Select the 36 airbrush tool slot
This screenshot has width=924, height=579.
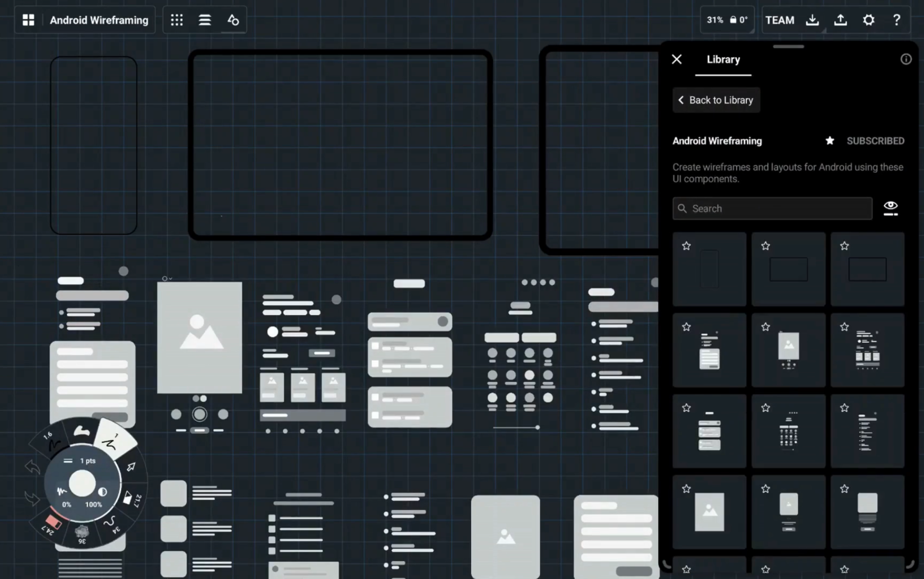[x=82, y=534]
